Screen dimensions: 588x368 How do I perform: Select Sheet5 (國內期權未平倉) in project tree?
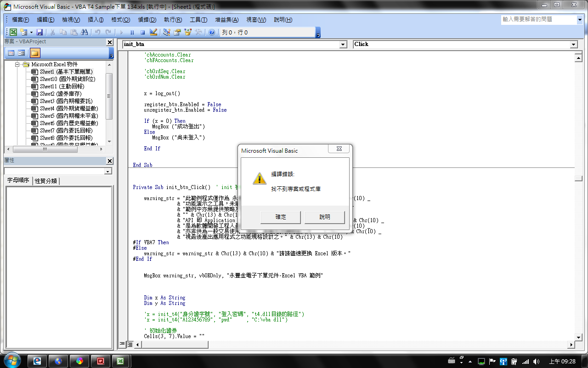tap(69, 116)
